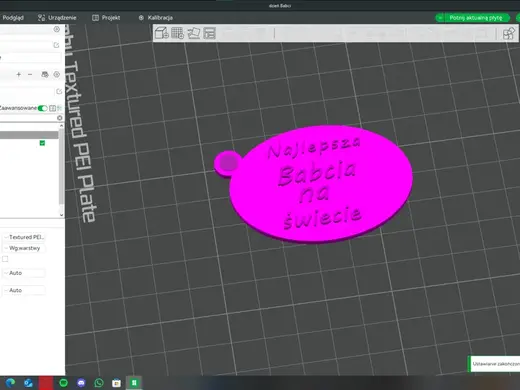Click the search settings gear icon

point(60,118)
